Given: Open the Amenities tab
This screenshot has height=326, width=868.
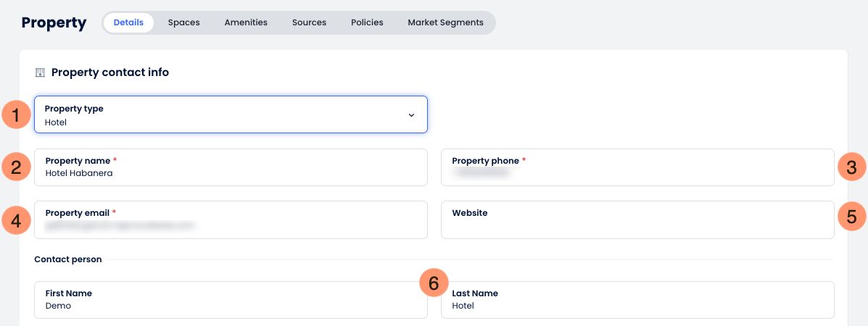Looking at the screenshot, I should [246, 22].
